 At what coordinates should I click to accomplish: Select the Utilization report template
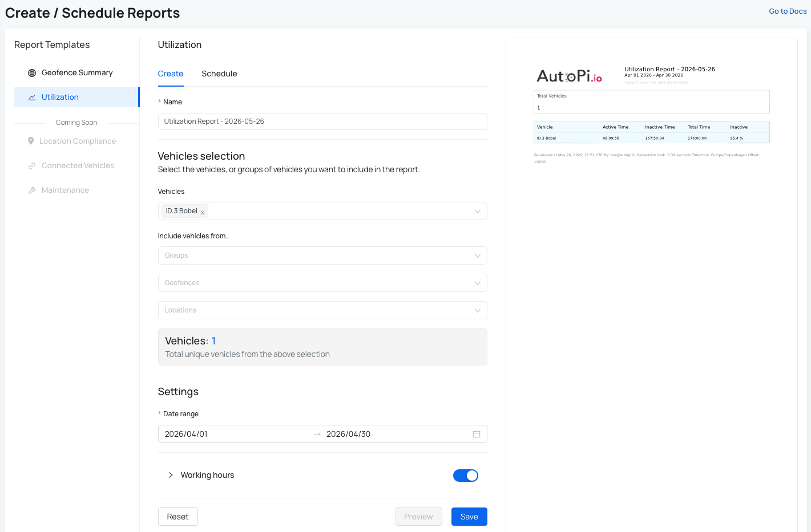pyautogui.click(x=76, y=97)
